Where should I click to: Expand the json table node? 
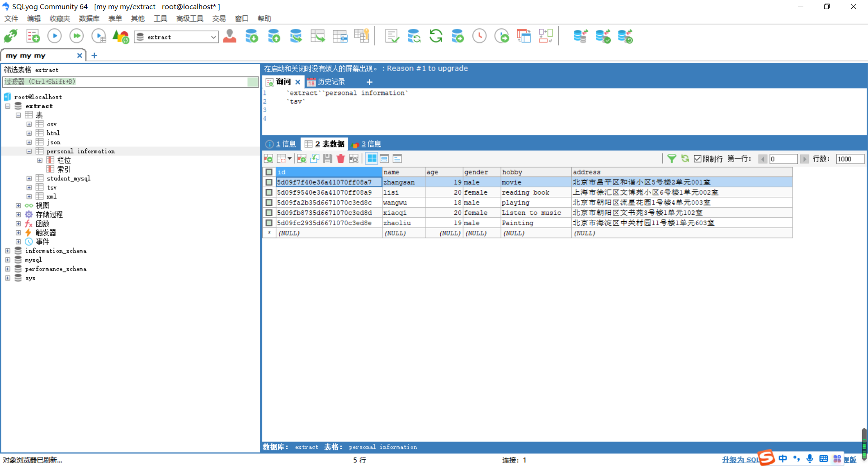click(29, 142)
